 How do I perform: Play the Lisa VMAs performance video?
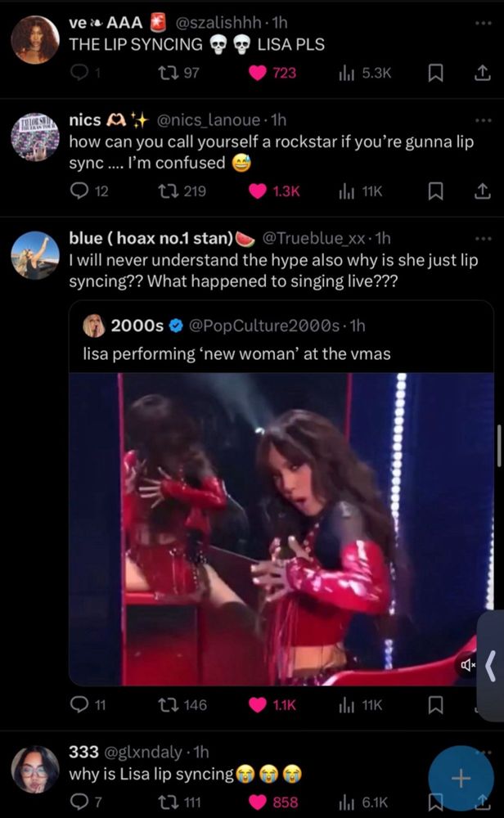[x=281, y=529]
